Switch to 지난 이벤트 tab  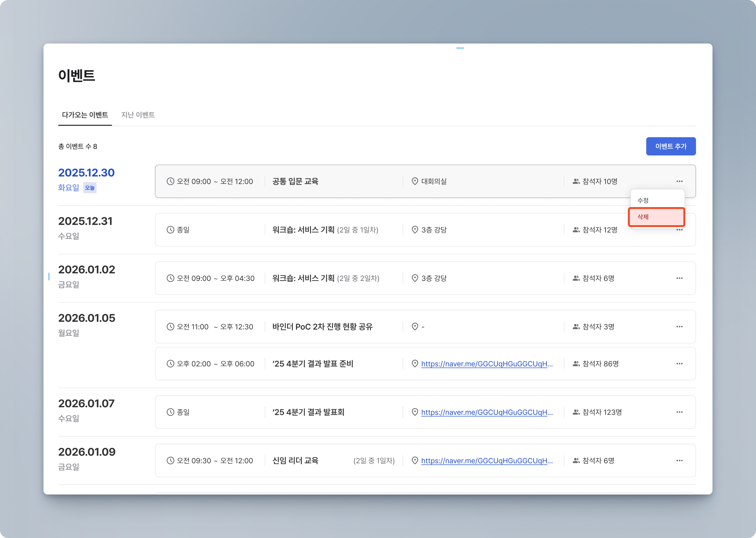[138, 115]
